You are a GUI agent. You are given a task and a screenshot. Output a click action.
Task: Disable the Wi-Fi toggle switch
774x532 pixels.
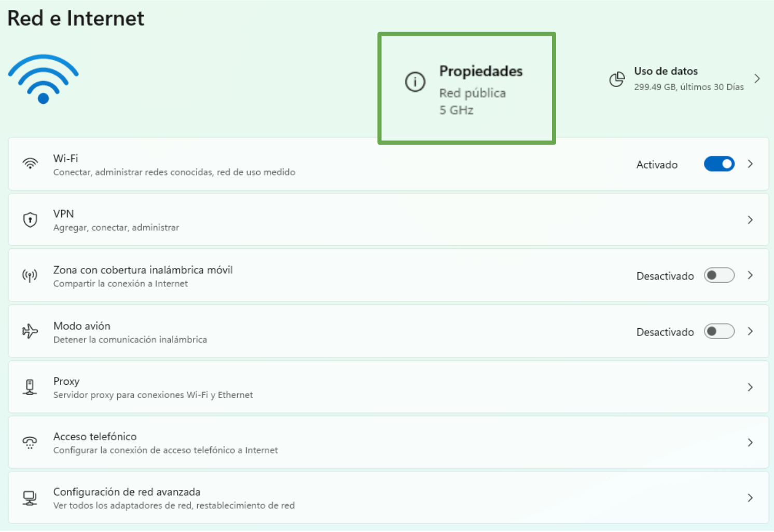point(719,164)
